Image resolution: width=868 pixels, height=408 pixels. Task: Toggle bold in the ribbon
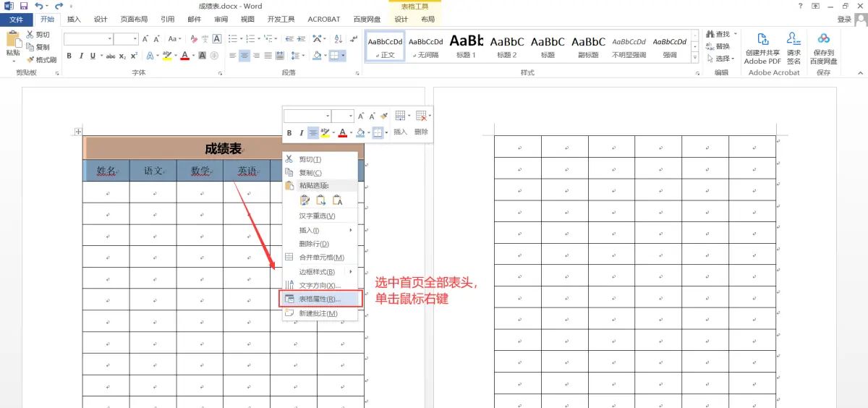(x=69, y=56)
